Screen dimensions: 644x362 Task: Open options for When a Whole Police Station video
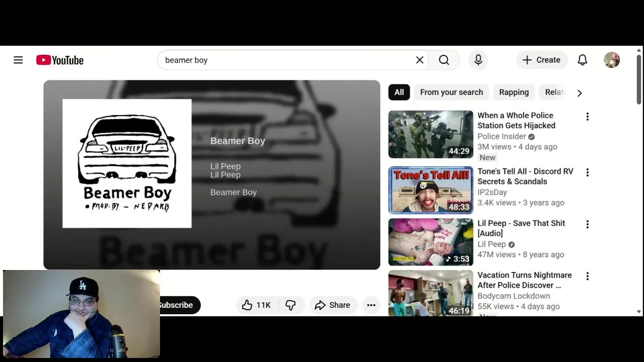click(587, 117)
